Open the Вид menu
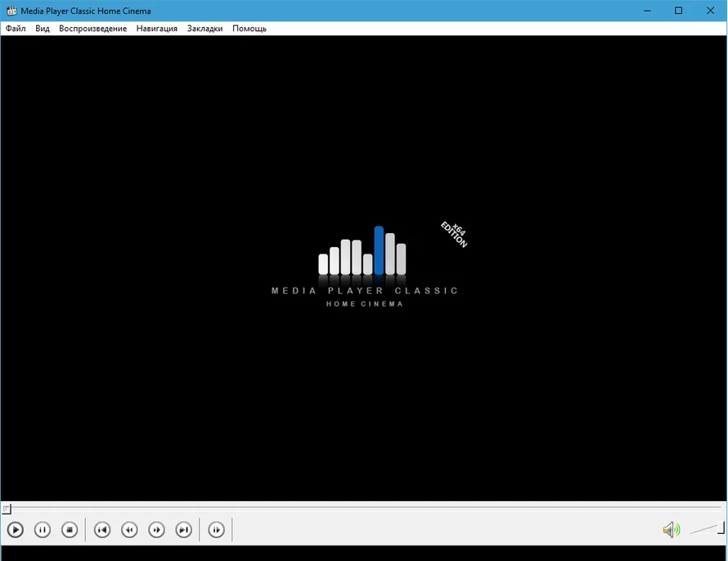The image size is (728, 561). [x=43, y=29]
